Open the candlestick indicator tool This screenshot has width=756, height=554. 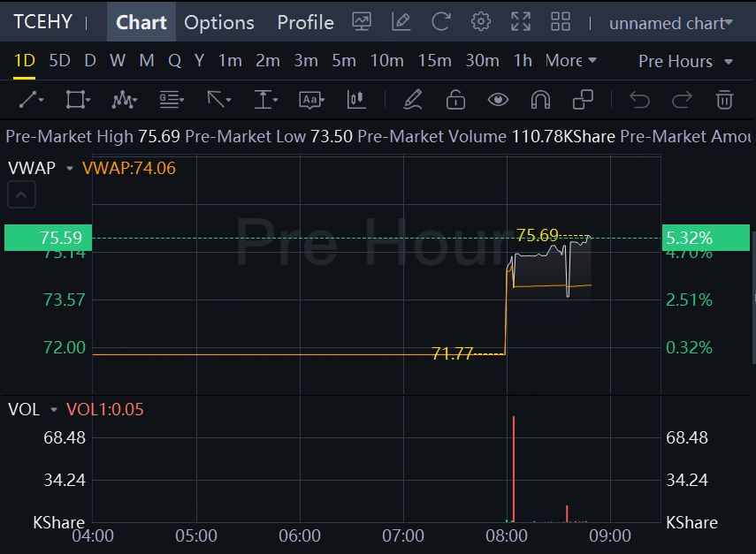point(356,100)
